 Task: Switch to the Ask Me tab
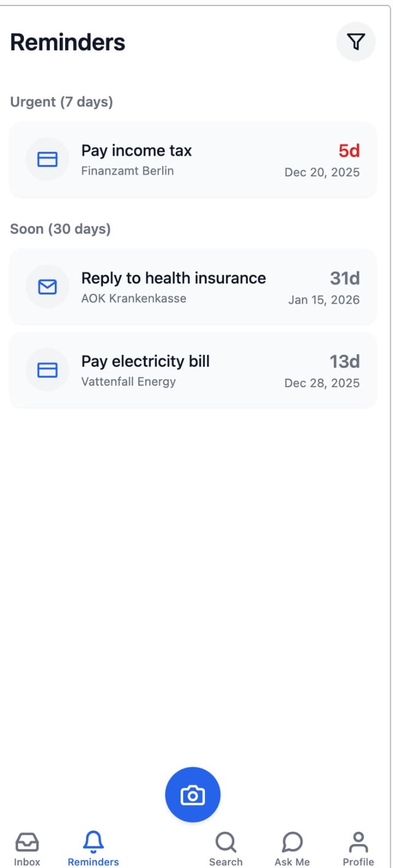292,849
